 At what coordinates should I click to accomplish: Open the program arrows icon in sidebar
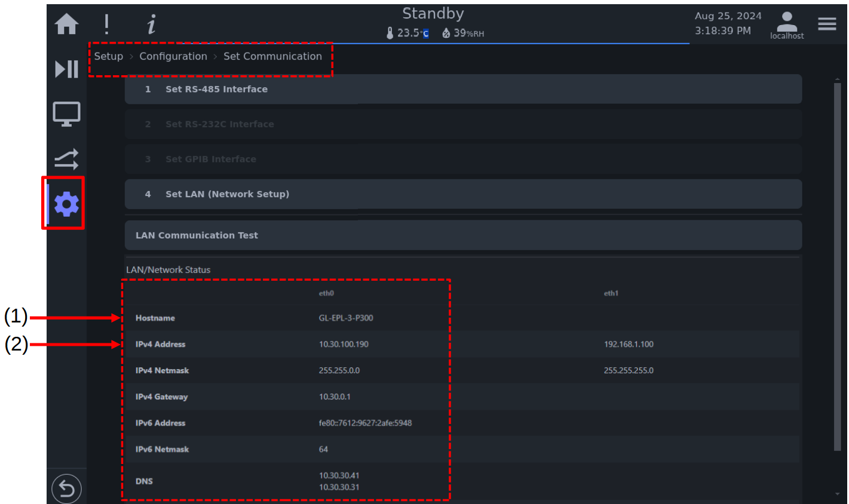[66, 159]
